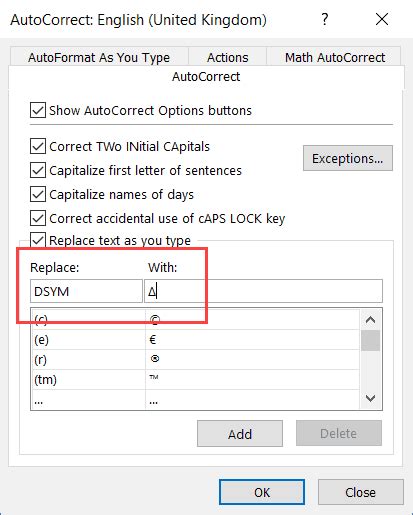Close the AutoCorrect dialog with X
The width and height of the screenshot is (413, 515).
pos(382,19)
